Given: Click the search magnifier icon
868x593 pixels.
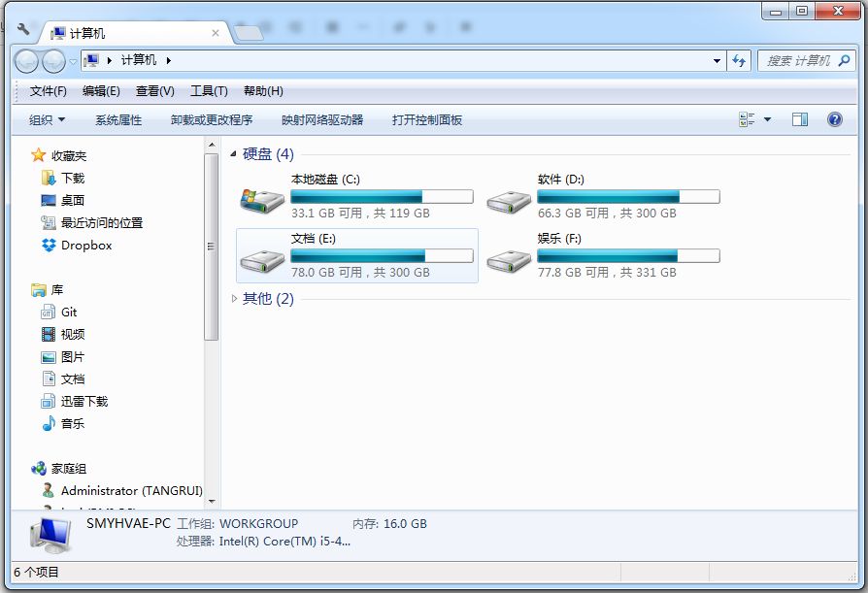Looking at the screenshot, I should pyautogui.click(x=844, y=60).
